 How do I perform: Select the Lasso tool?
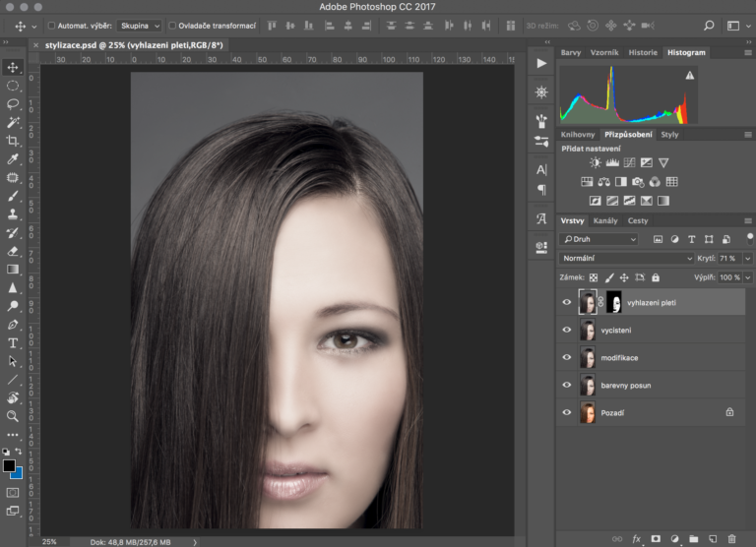(x=13, y=103)
